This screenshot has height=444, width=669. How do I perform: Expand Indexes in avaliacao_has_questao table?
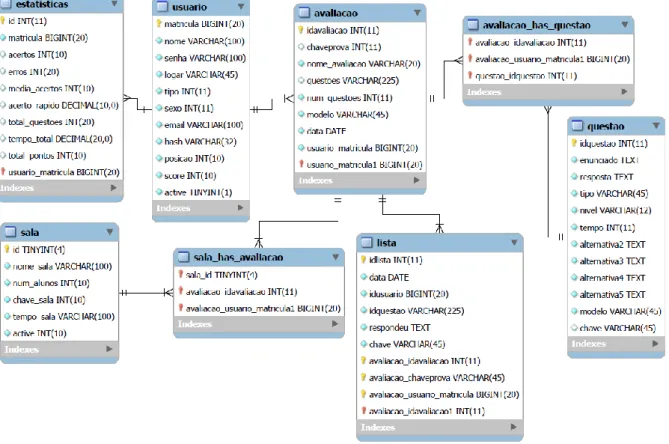(624, 91)
